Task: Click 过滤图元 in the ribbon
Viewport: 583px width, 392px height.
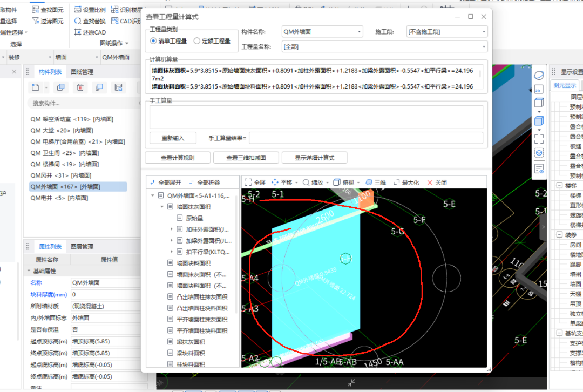Action: tap(48, 21)
